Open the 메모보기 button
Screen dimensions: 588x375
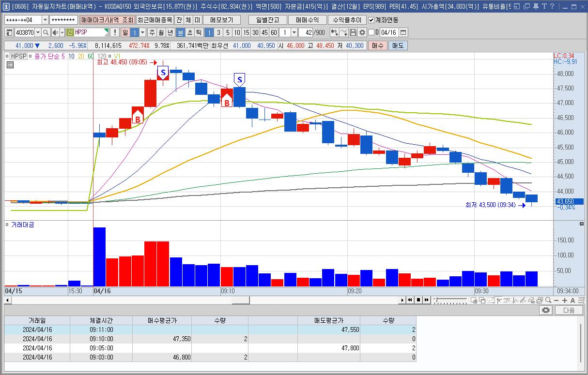pos(222,20)
